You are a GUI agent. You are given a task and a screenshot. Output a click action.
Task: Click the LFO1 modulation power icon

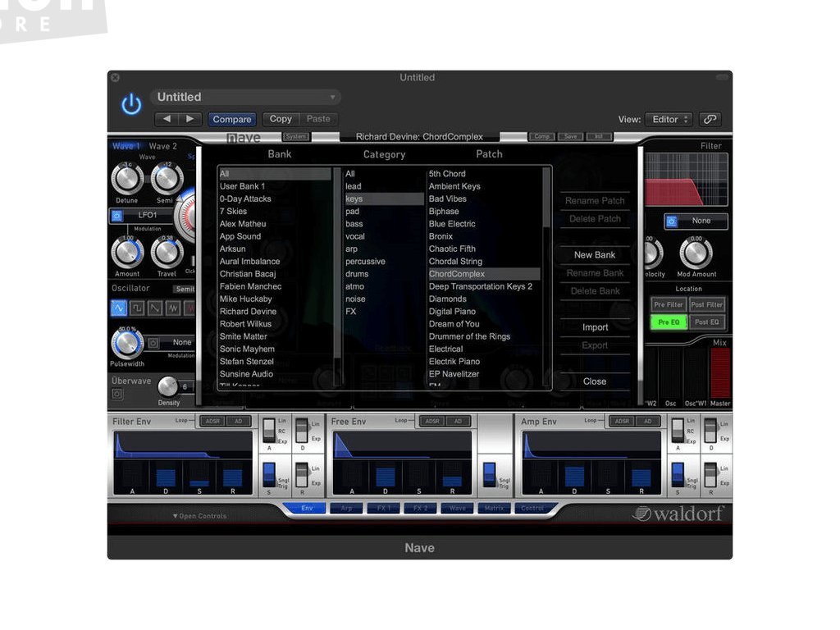[116, 216]
